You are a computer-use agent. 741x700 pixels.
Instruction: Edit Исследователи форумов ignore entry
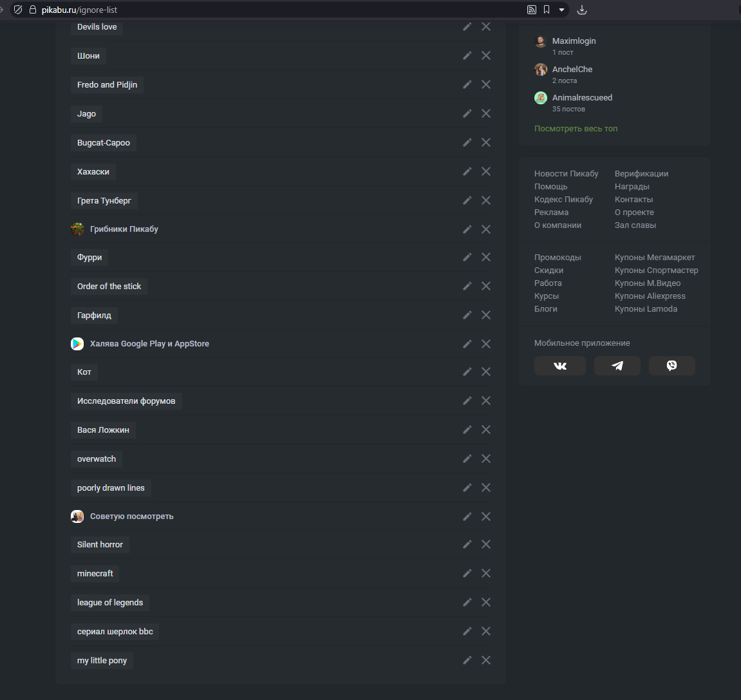(467, 401)
